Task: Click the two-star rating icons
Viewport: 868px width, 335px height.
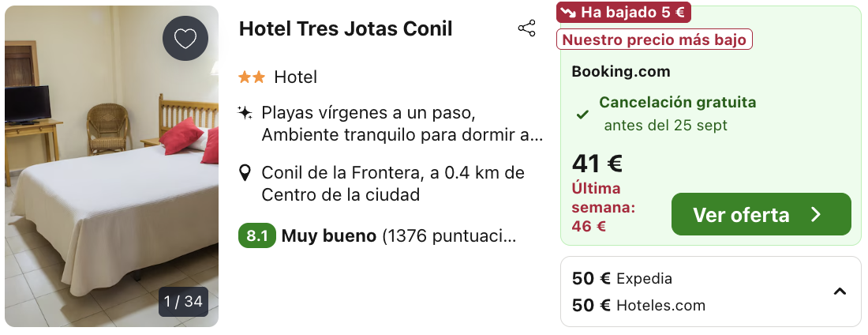Action: pos(252,77)
